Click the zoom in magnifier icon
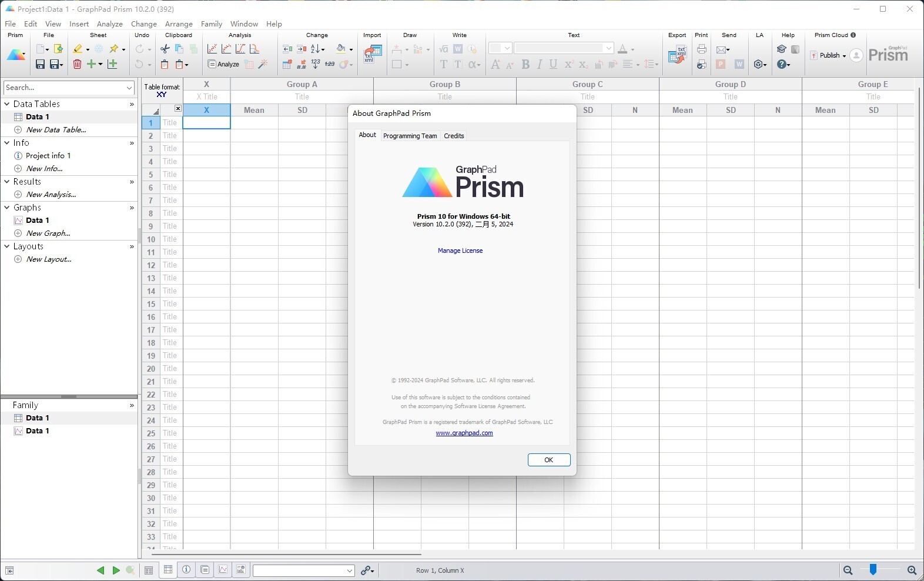Viewport: 924px width, 581px height. tap(912, 570)
